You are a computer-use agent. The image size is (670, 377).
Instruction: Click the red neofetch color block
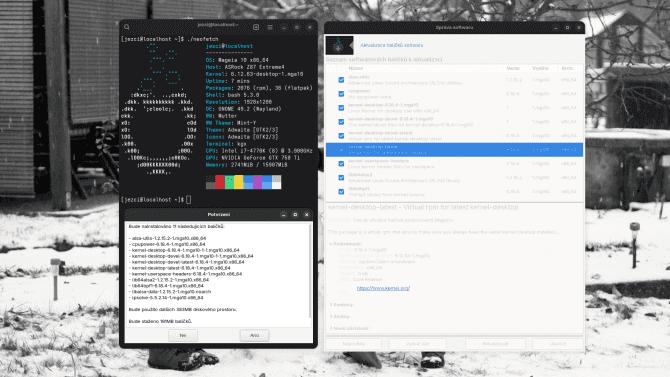pyautogui.click(x=220, y=182)
